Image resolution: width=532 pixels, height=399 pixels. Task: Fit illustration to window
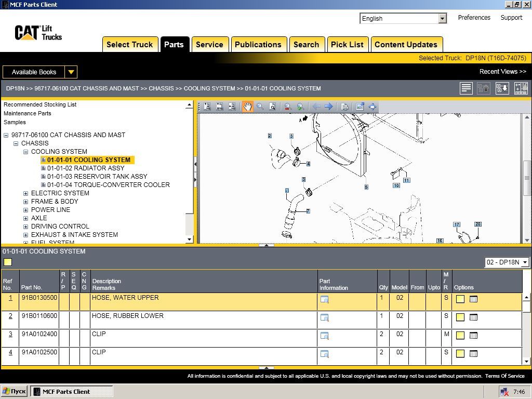click(373, 107)
